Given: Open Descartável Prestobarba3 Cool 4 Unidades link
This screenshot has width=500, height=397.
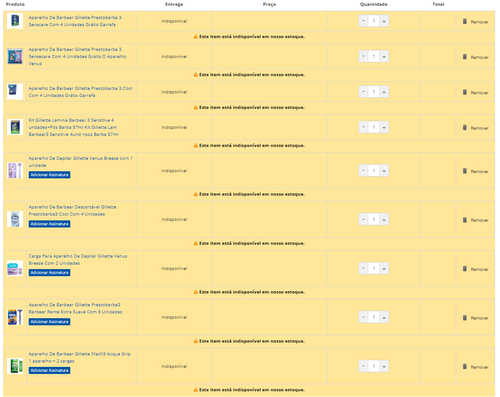Looking at the screenshot, I should (x=72, y=210).
